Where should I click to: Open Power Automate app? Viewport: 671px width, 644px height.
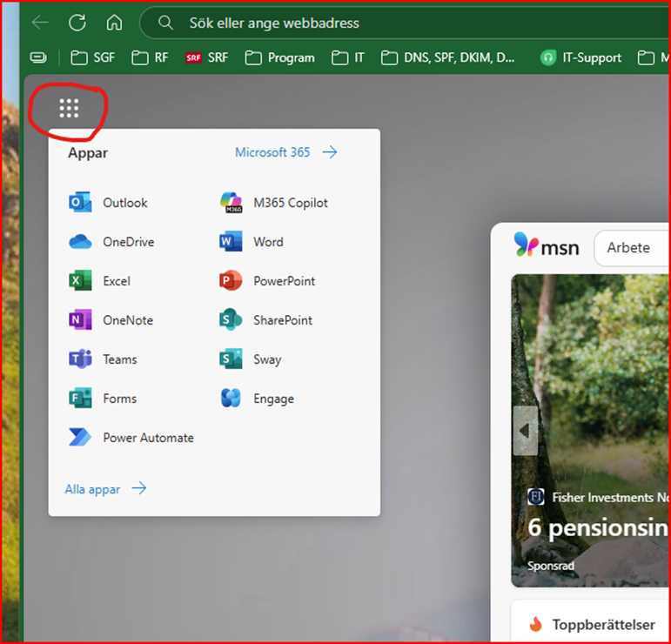[x=131, y=438]
